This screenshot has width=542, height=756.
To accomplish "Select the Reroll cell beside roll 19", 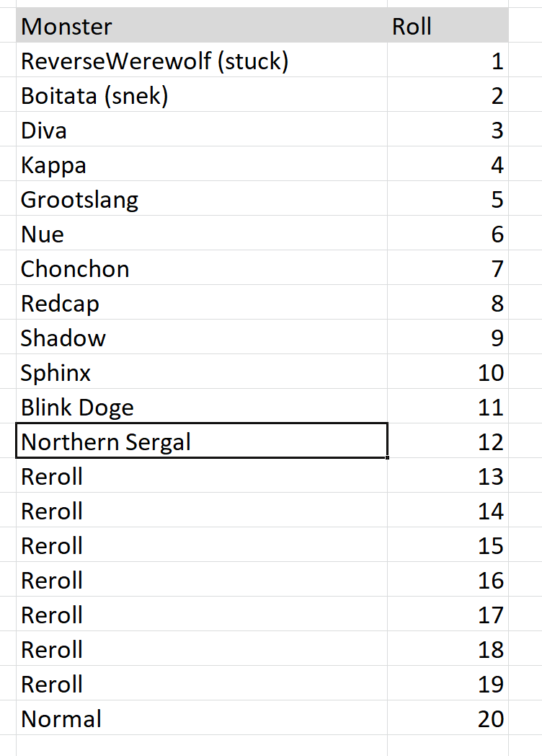I will click(202, 685).
